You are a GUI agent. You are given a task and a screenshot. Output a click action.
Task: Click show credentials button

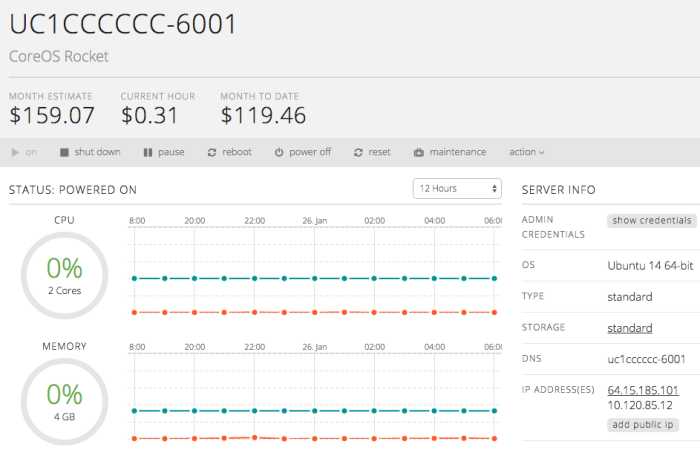click(651, 220)
